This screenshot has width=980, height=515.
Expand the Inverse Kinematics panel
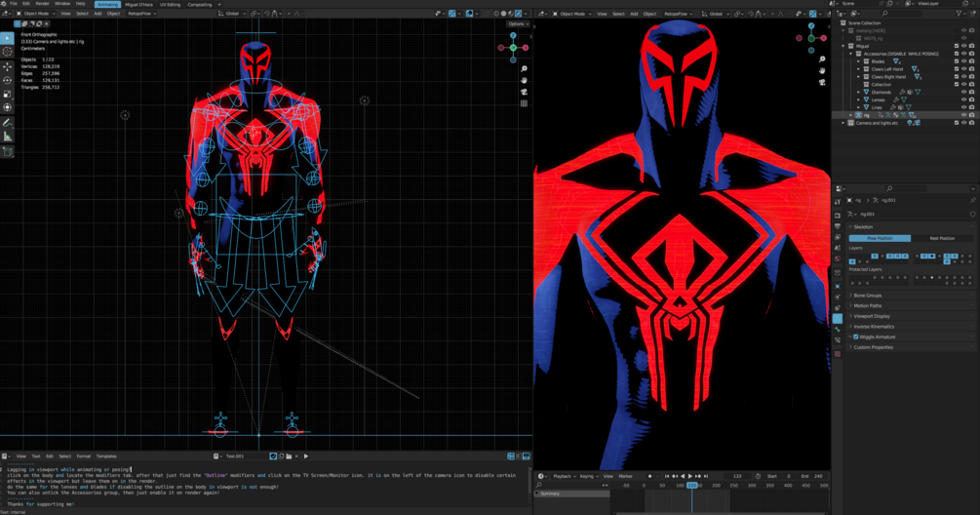pyautogui.click(x=874, y=327)
